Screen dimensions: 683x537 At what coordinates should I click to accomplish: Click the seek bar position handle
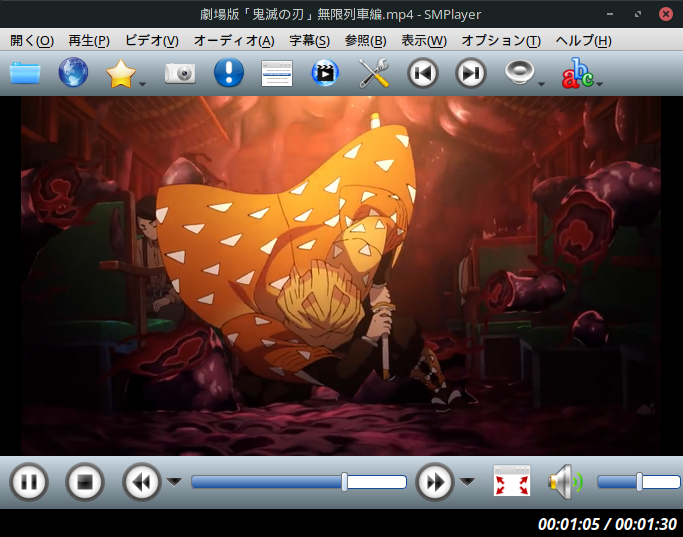(345, 482)
